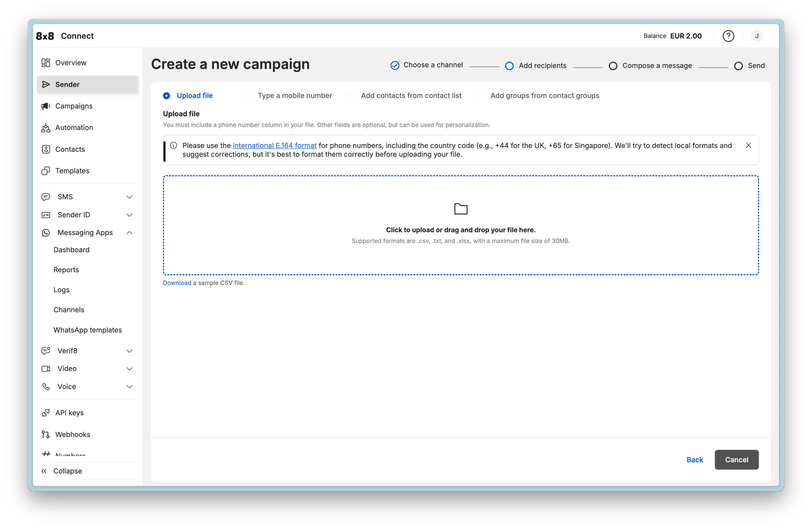The height and width of the screenshot is (528, 812).
Task: Collapse the Messaging Apps section
Action: (129, 232)
